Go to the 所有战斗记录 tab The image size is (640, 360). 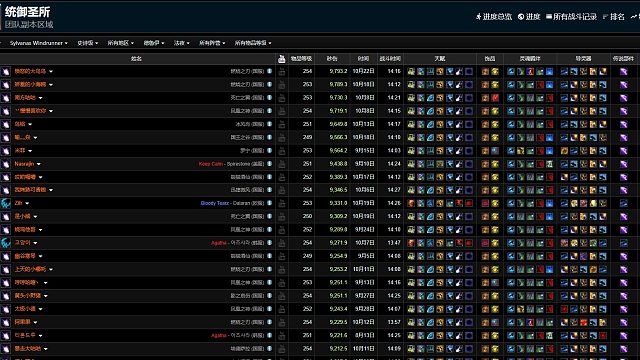[x=571, y=17]
